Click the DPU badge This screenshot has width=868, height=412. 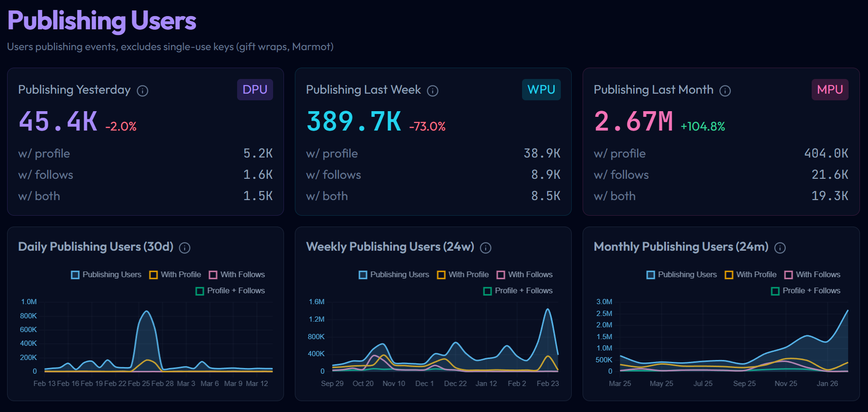tap(255, 89)
